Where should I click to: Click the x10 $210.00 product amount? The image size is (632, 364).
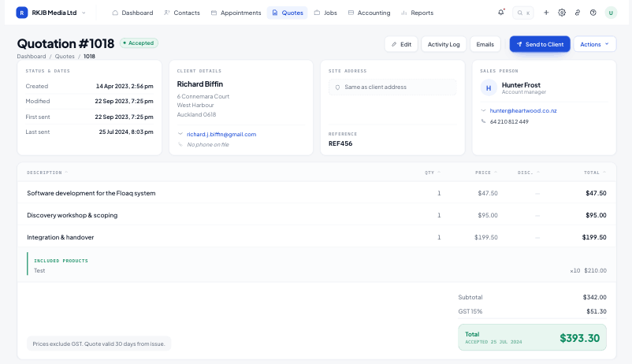[588, 270]
